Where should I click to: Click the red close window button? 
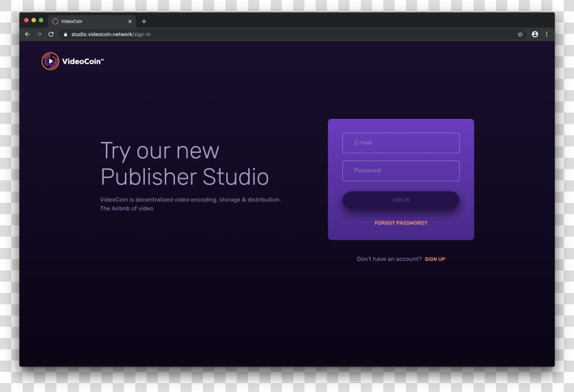pyautogui.click(x=27, y=20)
